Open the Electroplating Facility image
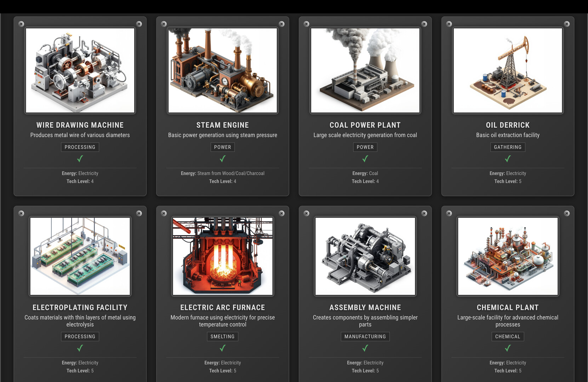This screenshot has height=382, width=588. coord(80,256)
